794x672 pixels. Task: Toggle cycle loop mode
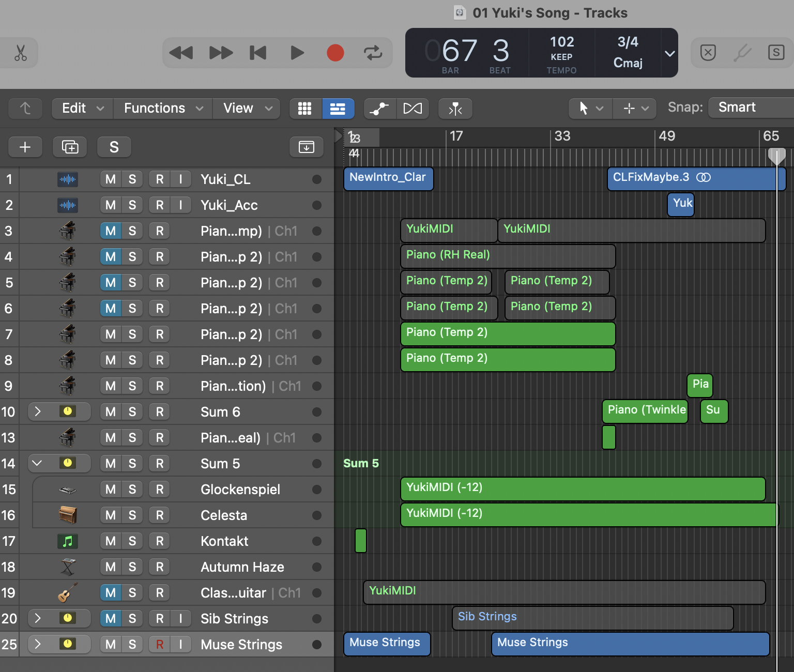click(x=373, y=53)
